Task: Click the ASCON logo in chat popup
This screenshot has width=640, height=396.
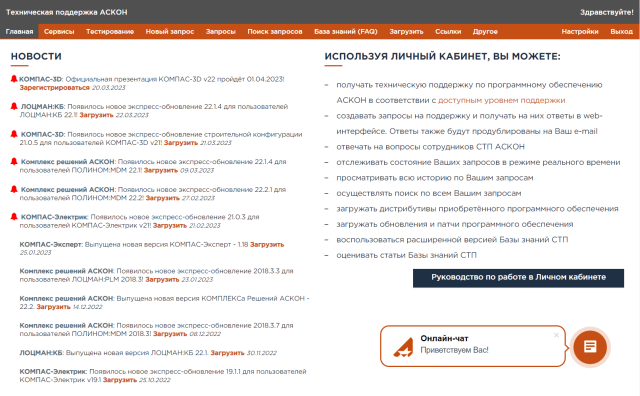Action: 404,347
